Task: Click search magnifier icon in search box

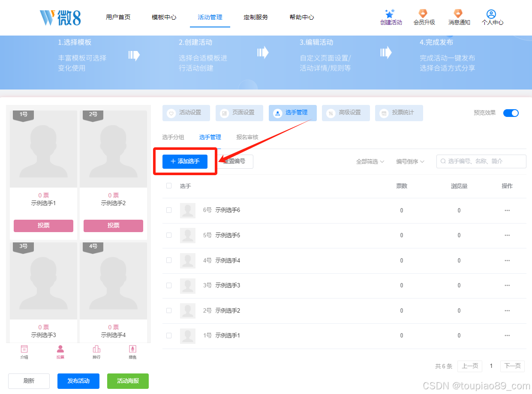Action: tap(443, 161)
